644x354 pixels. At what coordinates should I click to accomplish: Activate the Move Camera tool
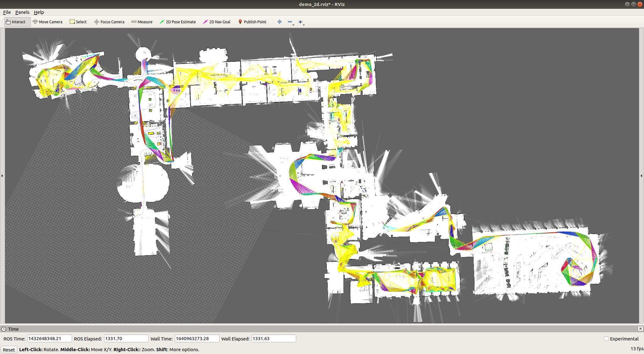click(x=47, y=22)
